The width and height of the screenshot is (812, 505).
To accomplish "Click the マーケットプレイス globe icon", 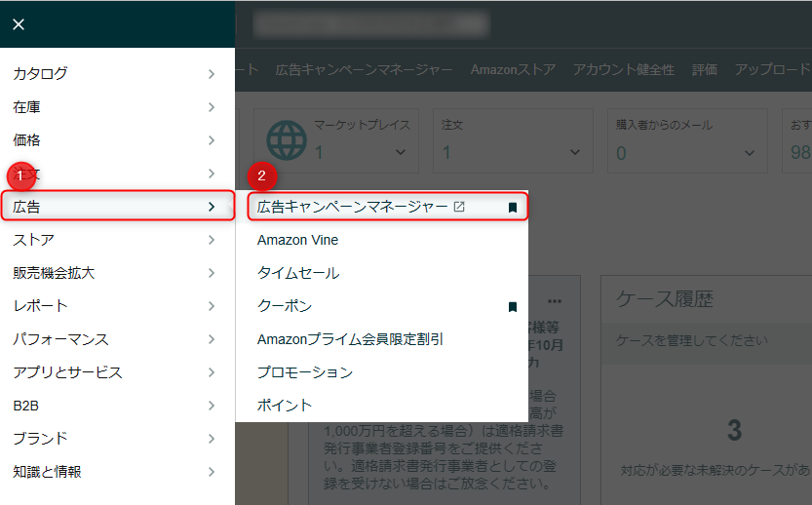I will [287, 140].
